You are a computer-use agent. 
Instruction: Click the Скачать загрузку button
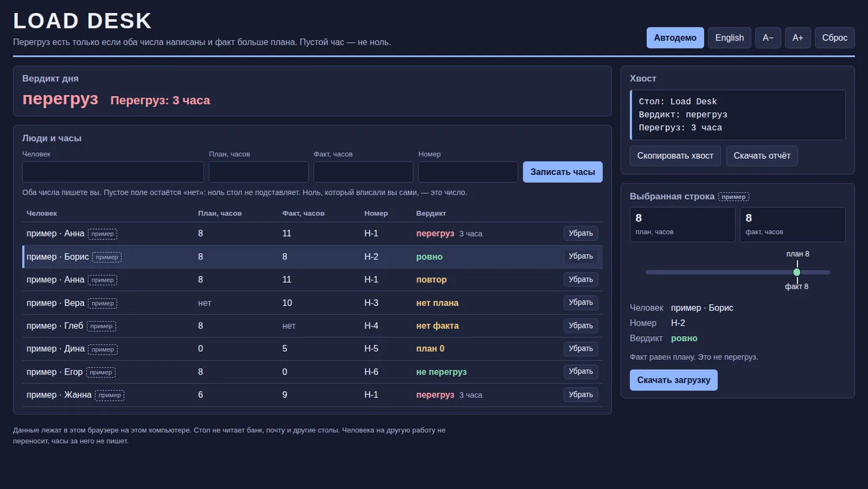point(673,380)
